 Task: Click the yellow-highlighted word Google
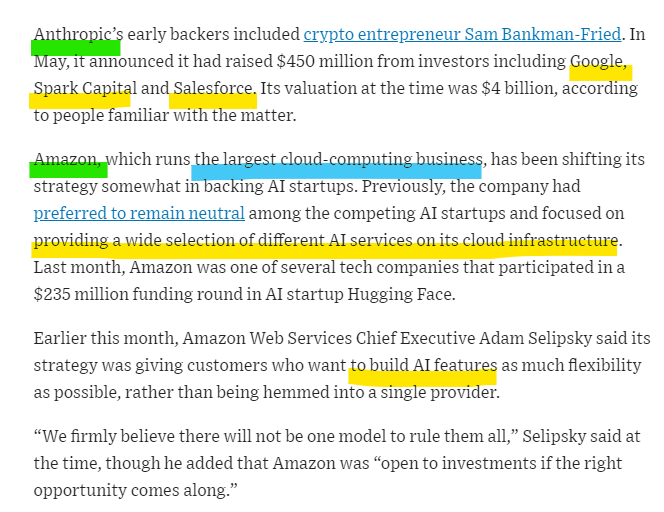[598, 61]
